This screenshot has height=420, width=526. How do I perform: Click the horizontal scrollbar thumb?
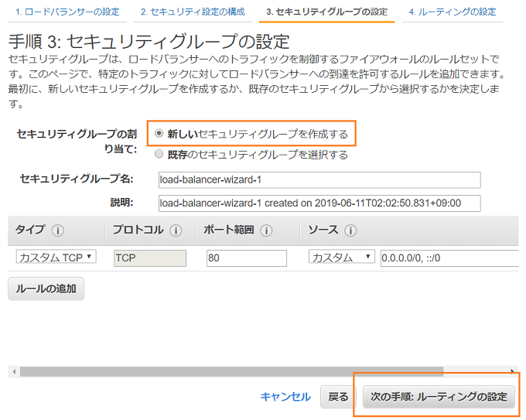[x=231, y=371]
